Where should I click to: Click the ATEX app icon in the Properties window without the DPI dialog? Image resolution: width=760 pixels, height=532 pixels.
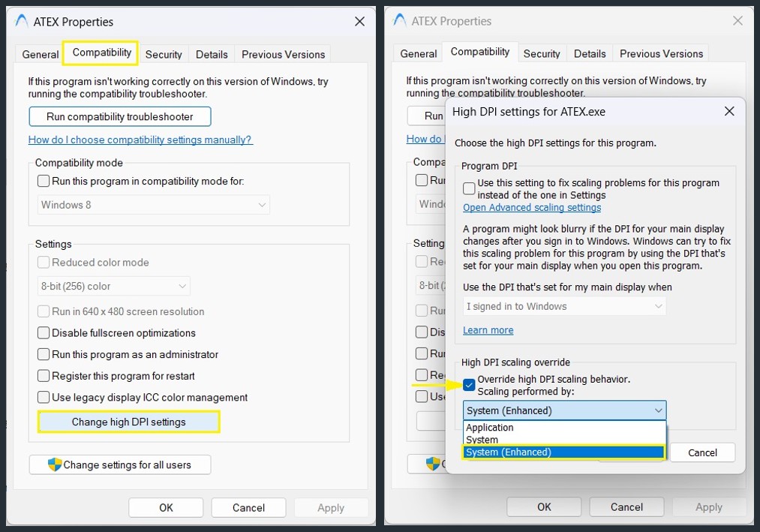click(22, 21)
